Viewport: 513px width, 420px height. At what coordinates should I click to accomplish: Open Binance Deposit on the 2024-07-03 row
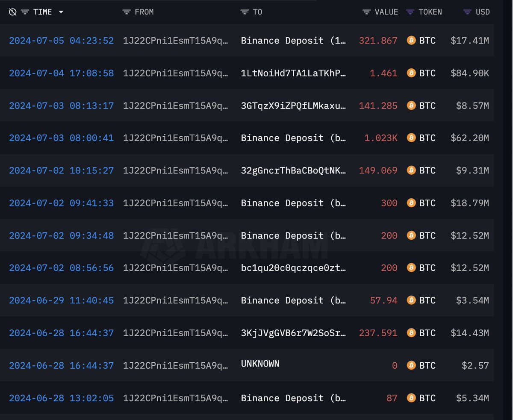293,138
